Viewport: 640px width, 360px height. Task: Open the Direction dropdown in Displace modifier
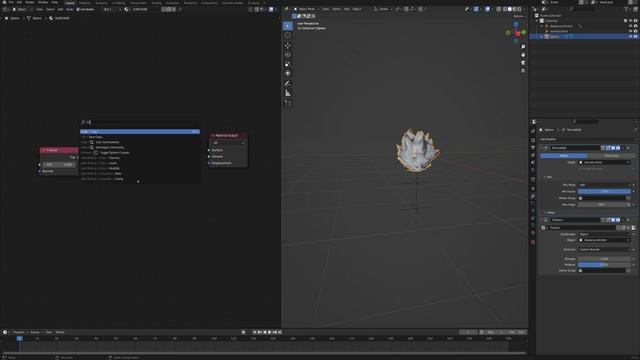click(x=604, y=249)
